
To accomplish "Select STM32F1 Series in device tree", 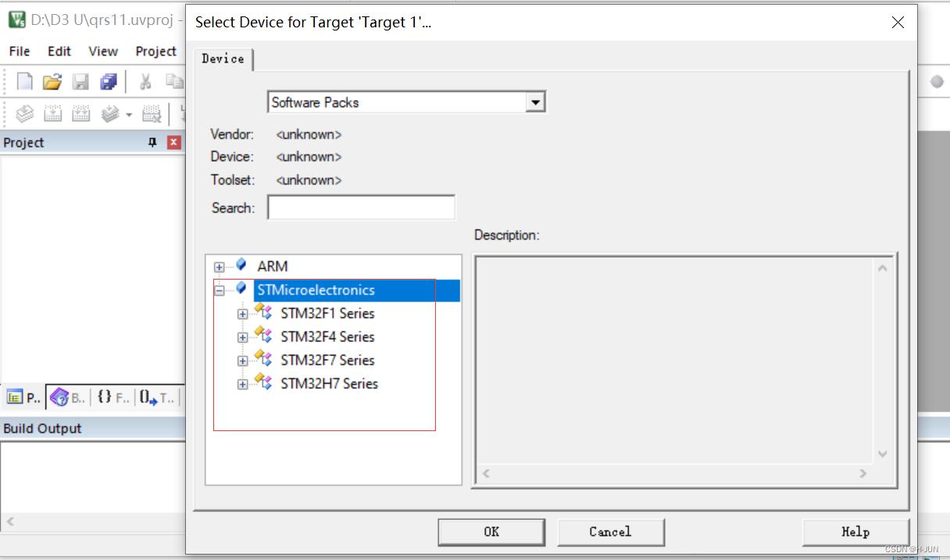I will pyautogui.click(x=327, y=313).
